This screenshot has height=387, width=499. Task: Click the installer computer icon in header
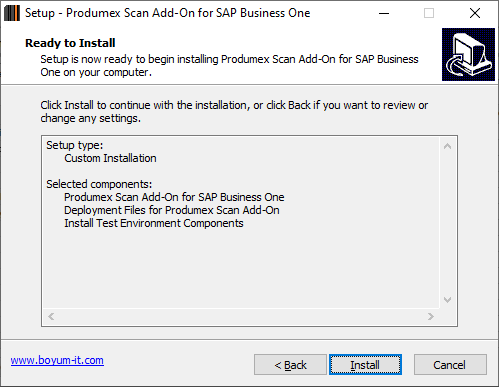[x=468, y=54]
